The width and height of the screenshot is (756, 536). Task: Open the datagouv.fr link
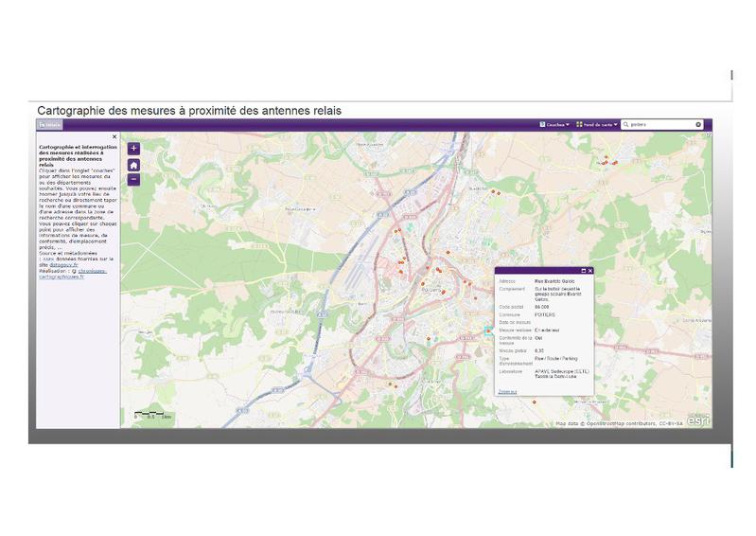[63, 265]
